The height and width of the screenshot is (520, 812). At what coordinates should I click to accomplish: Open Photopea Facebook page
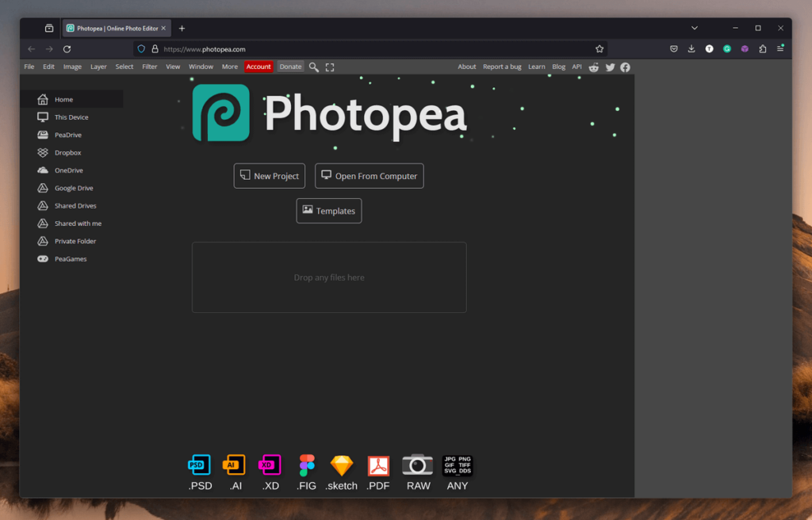click(625, 67)
